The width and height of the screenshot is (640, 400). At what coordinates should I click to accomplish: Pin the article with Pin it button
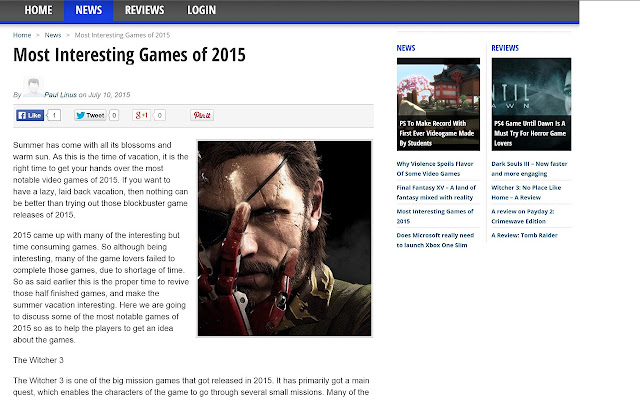coord(202,115)
